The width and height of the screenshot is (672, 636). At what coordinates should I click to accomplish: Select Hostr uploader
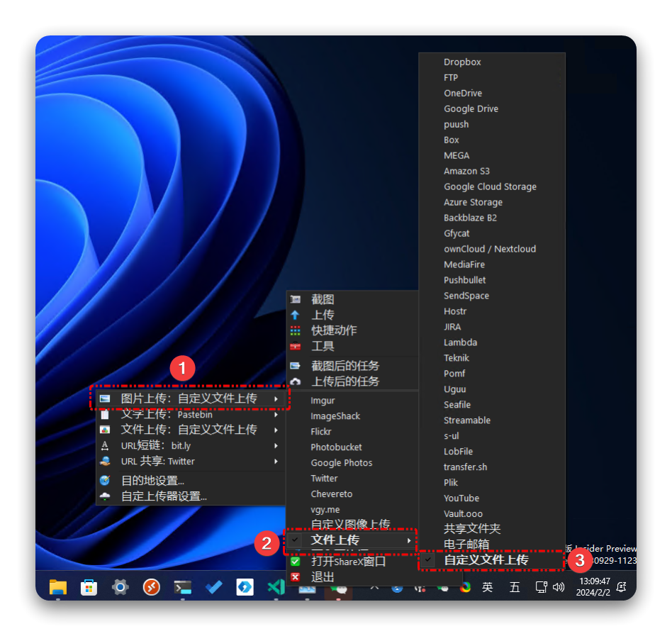(x=454, y=311)
